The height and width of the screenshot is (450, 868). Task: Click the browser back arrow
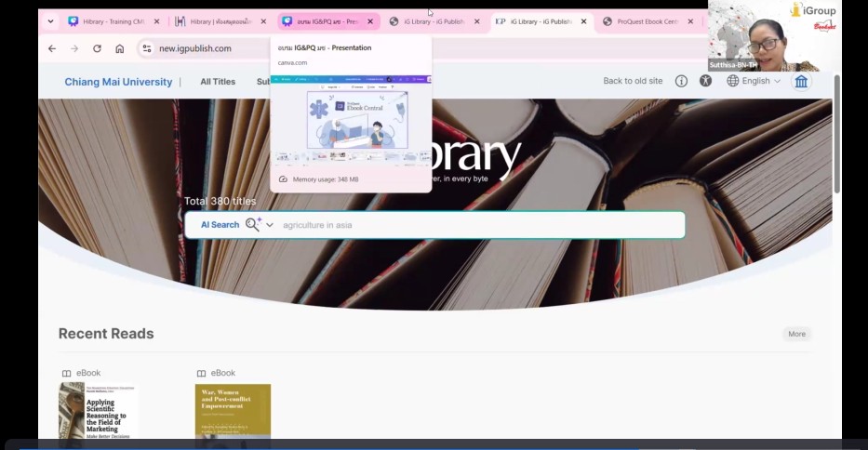pos(52,48)
